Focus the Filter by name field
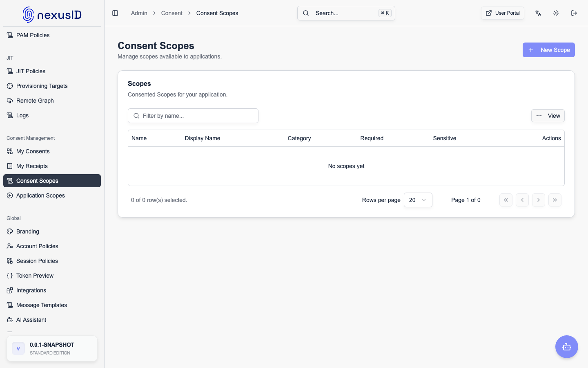 pos(193,116)
